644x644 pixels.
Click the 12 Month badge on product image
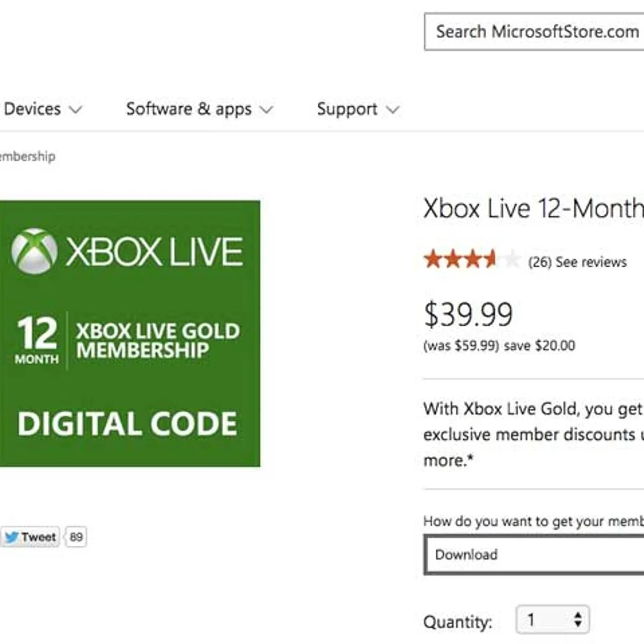37,340
